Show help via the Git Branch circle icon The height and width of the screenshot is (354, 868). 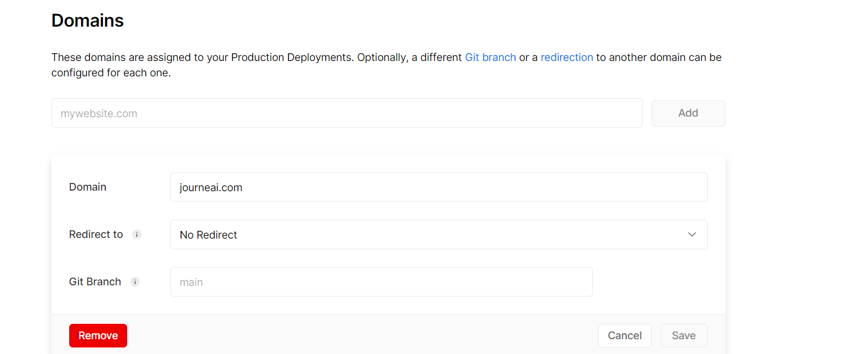tap(135, 282)
